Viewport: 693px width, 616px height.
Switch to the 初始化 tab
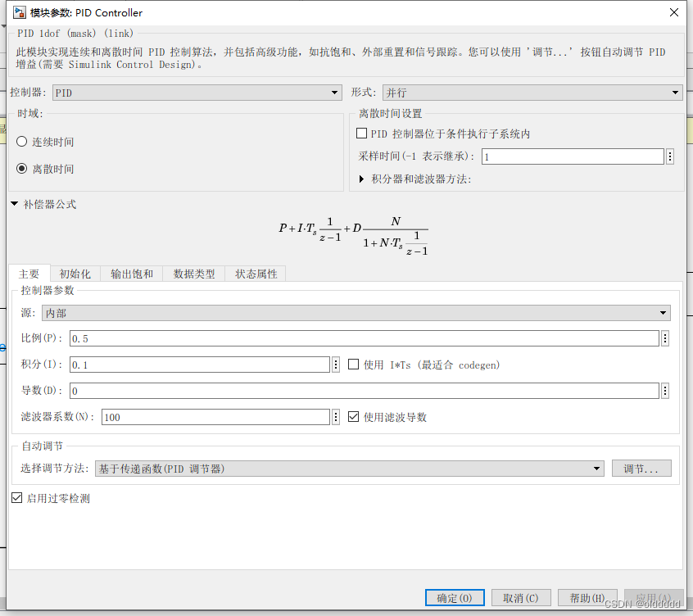[74, 274]
